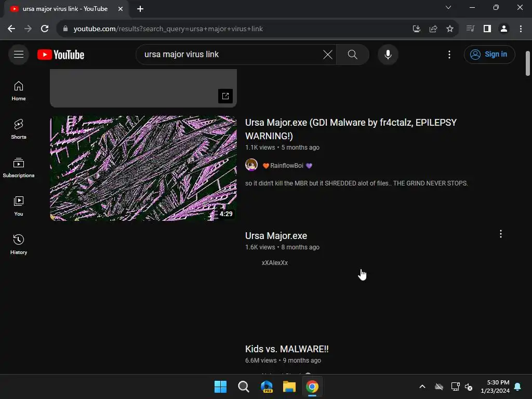This screenshot has width=532, height=399.
Task: Toggle the Chrome side panel
Action: point(487,29)
